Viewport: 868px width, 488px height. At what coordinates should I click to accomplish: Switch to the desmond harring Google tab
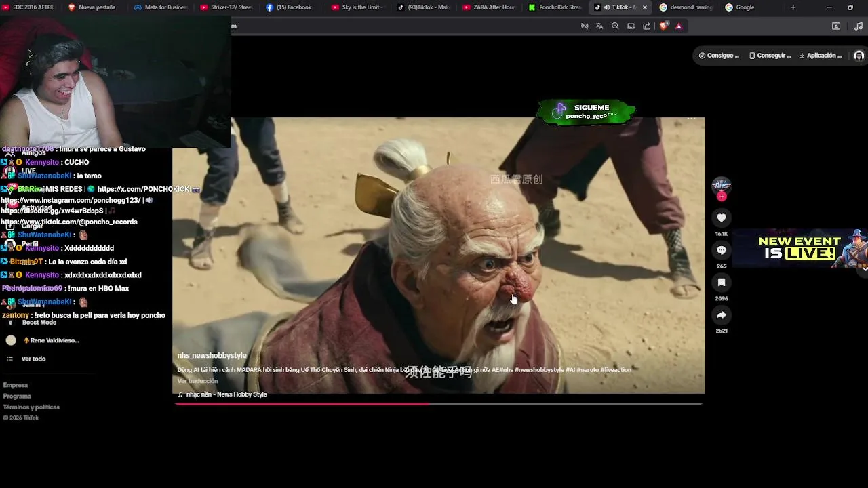point(686,7)
